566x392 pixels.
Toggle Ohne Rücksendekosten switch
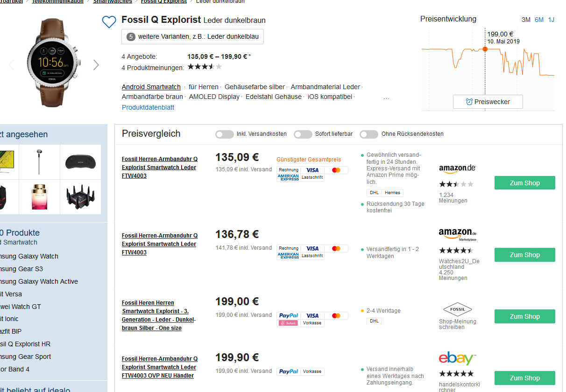(x=369, y=134)
